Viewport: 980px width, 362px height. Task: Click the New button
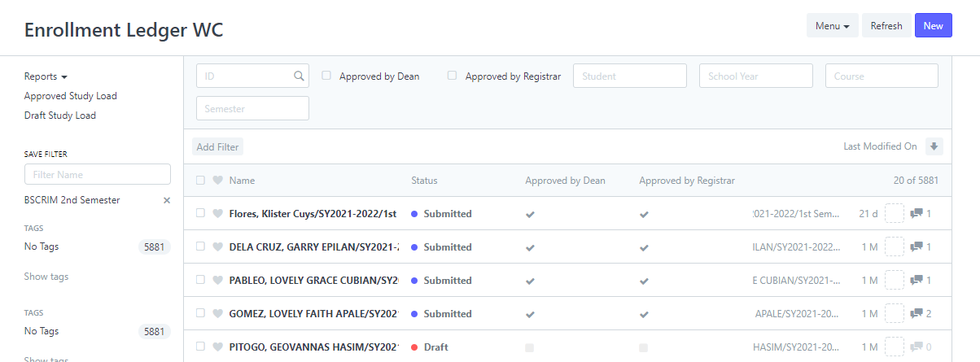[x=933, y=26]
